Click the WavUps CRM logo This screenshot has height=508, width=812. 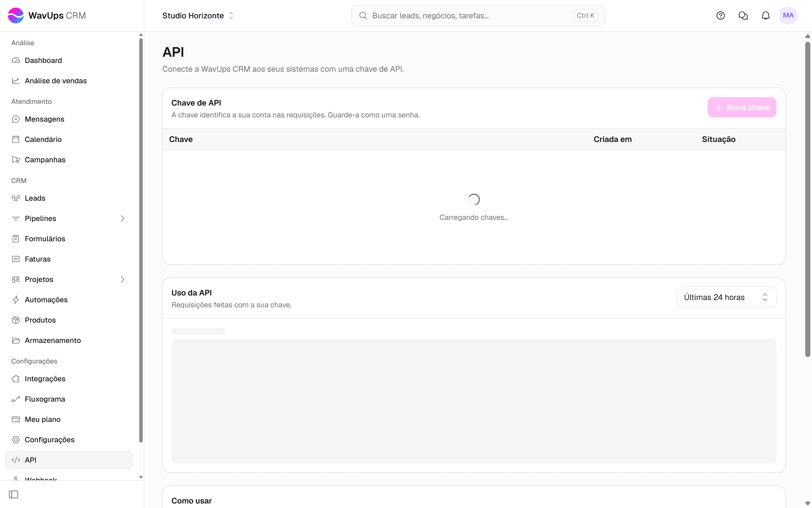coord(47,16)
